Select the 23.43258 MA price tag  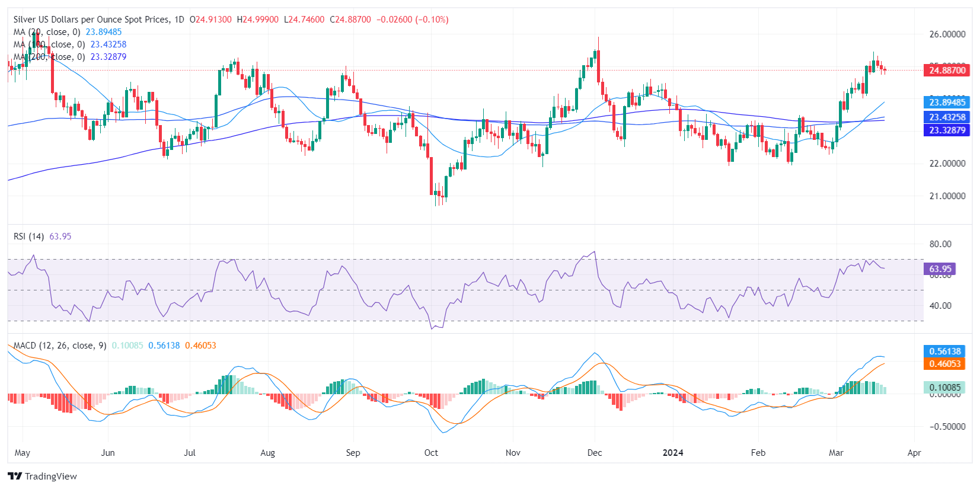(x=947, y=117)
